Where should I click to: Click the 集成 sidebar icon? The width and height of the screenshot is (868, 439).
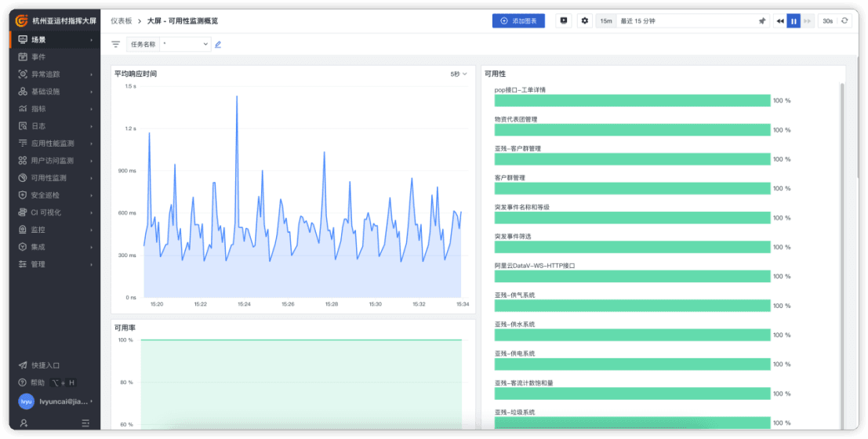[x=23, y=247]
